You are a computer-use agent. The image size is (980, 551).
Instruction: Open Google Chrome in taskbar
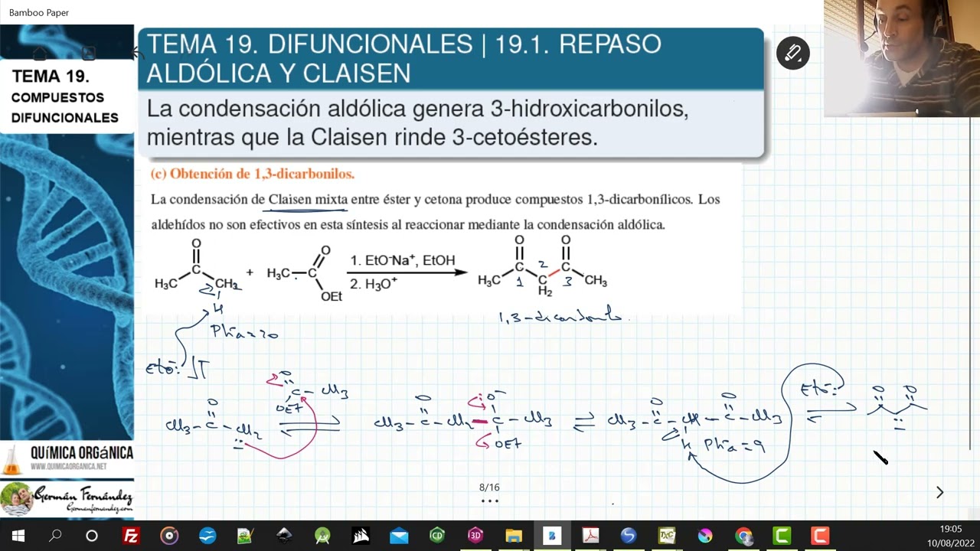[743, 536]
